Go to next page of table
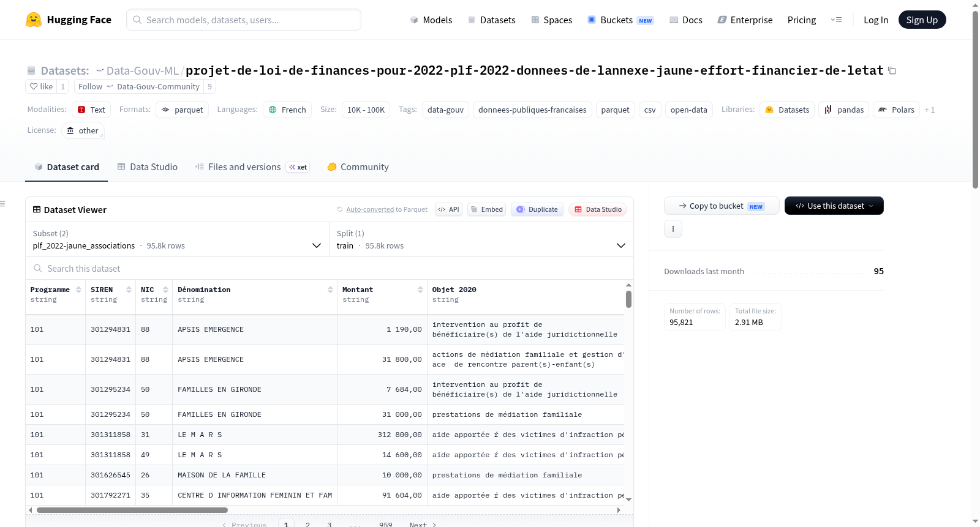The width and height of the screenshot is (980, 527). (x=423, y=524)
